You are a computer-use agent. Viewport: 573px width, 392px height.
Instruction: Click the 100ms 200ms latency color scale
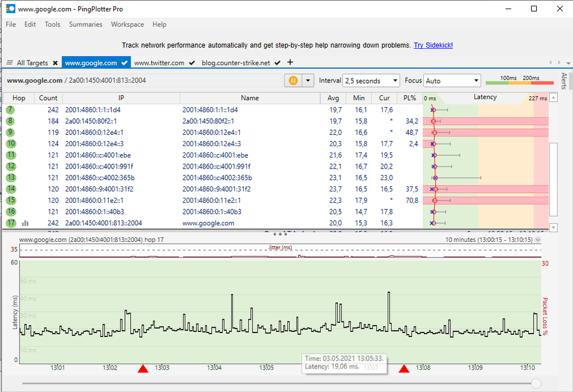tap(520, 80)
